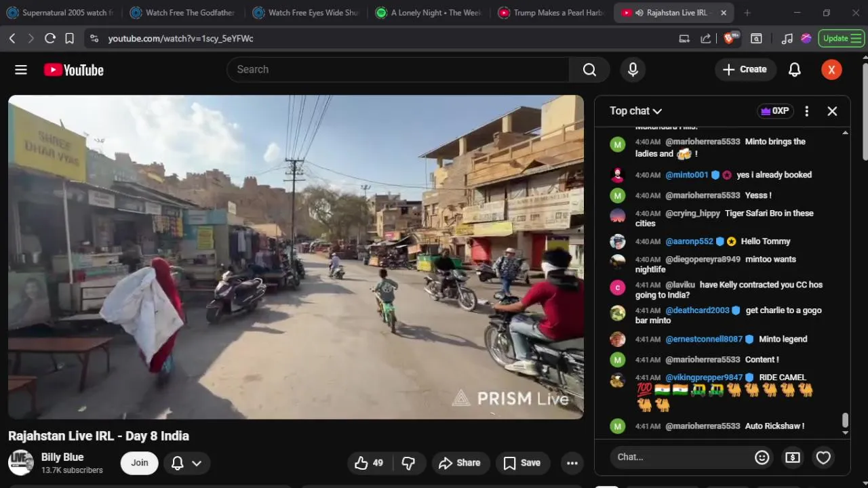Click the YouTube search field

click(399, 69)
